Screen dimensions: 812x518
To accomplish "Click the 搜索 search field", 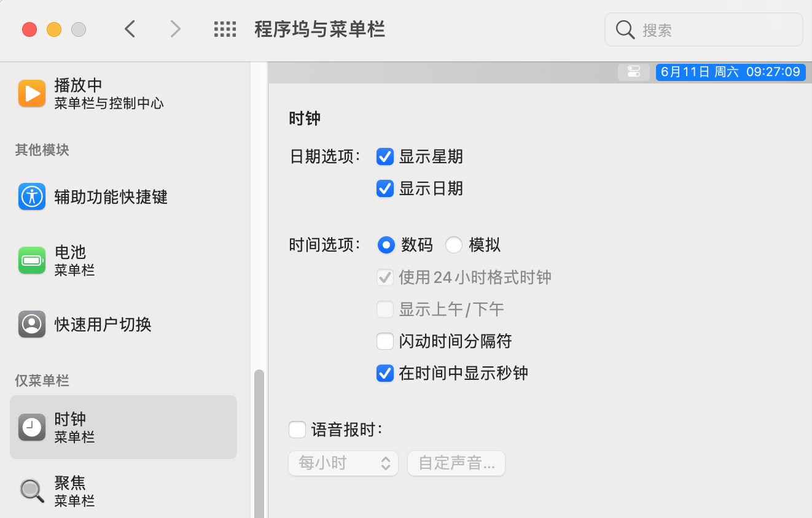I will [704, 29].
